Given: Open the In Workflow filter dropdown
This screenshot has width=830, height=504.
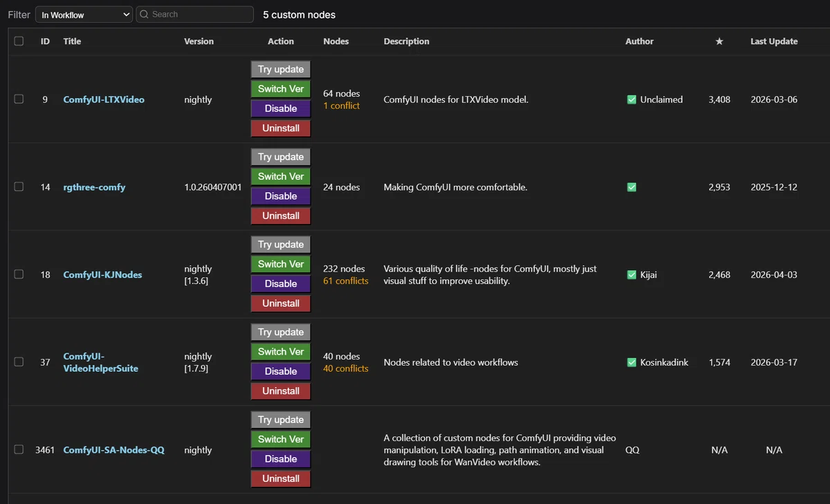Looking at the screenshot, I should click(84, 15).
